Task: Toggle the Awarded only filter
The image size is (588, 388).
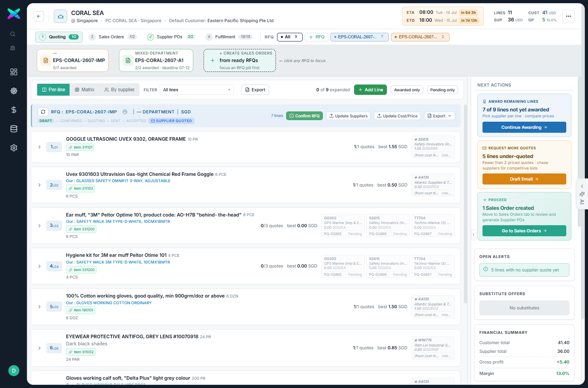Action: click(407, 90)
